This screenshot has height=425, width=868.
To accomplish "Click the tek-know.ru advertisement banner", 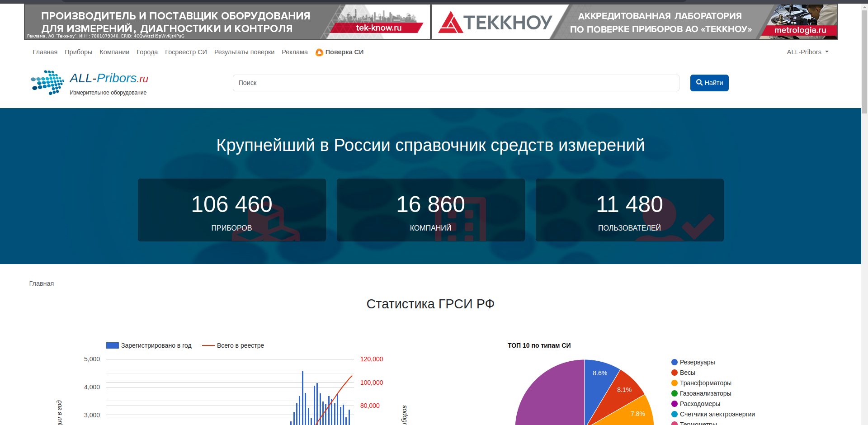I will tap(227, 22).
